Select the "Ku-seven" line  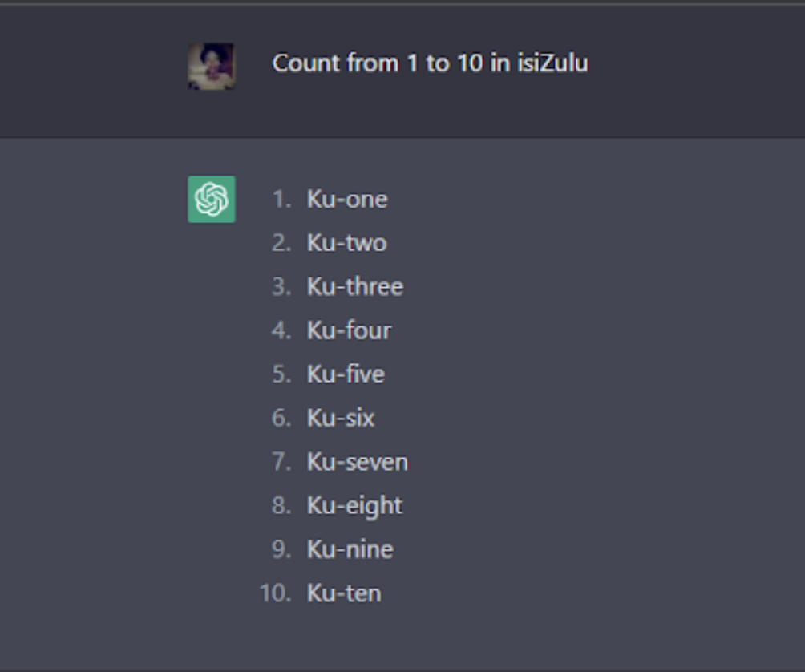(357, 462)
